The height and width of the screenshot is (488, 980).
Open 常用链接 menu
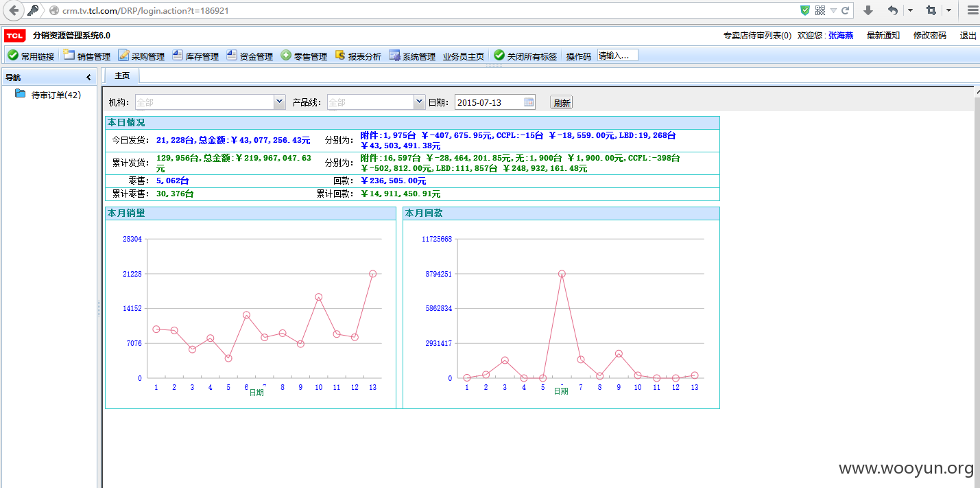coord(31,56)
